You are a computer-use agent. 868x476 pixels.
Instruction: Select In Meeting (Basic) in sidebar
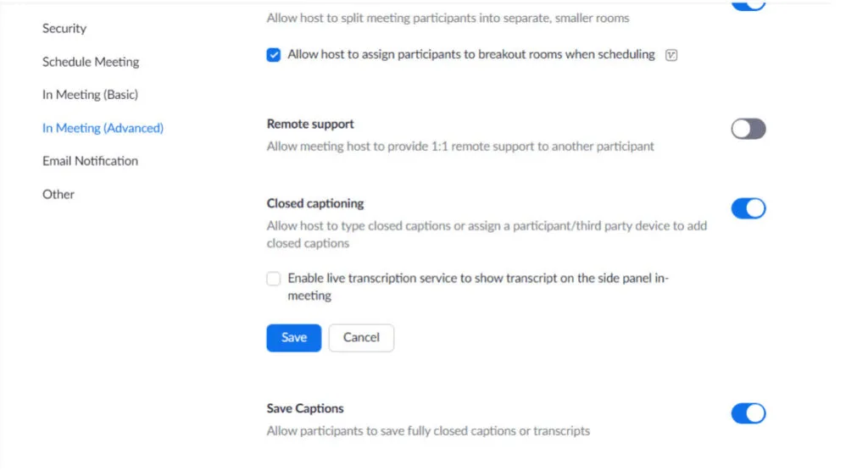pyautogui.click(x=90, y=95)
